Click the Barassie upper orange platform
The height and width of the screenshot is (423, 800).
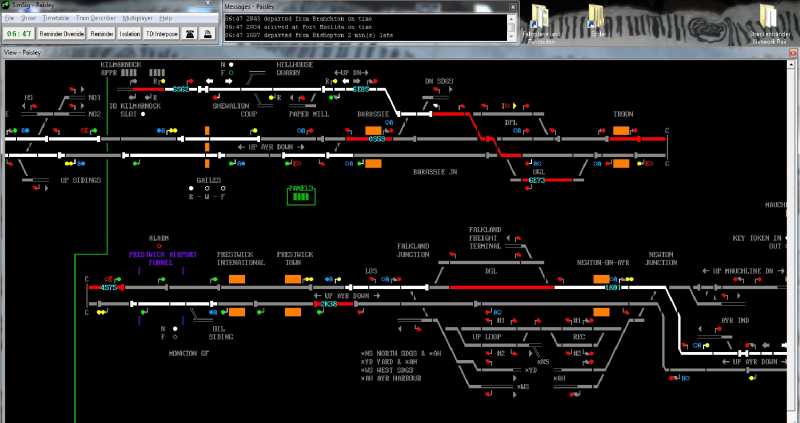tap(373, 131)
